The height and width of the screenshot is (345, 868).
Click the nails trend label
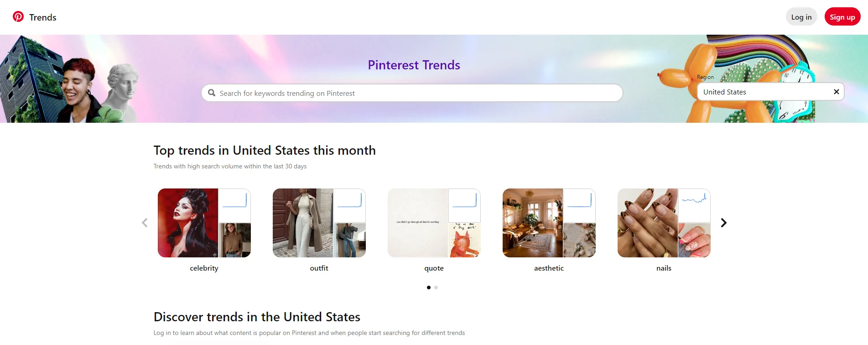[664, 268]
